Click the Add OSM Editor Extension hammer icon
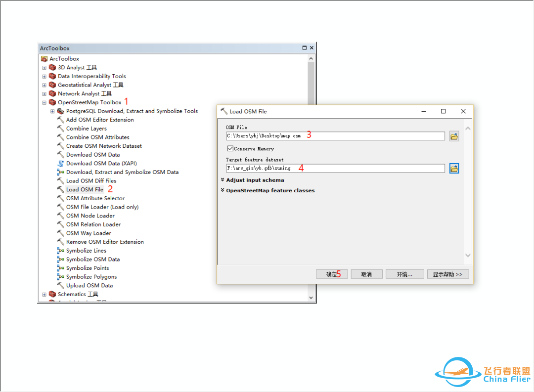The image size is (534, 392). 61,120
